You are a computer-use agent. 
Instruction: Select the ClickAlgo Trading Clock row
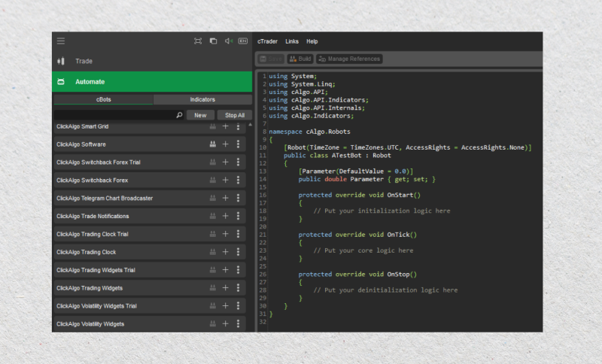click(x=150, y=252)
